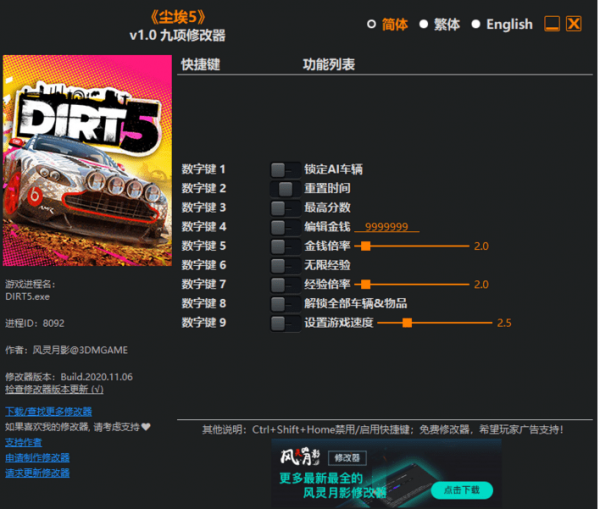Click the DIRT 5 cover image
The width and height of the screenshot is (600, 509).
[x=87, y=160]
